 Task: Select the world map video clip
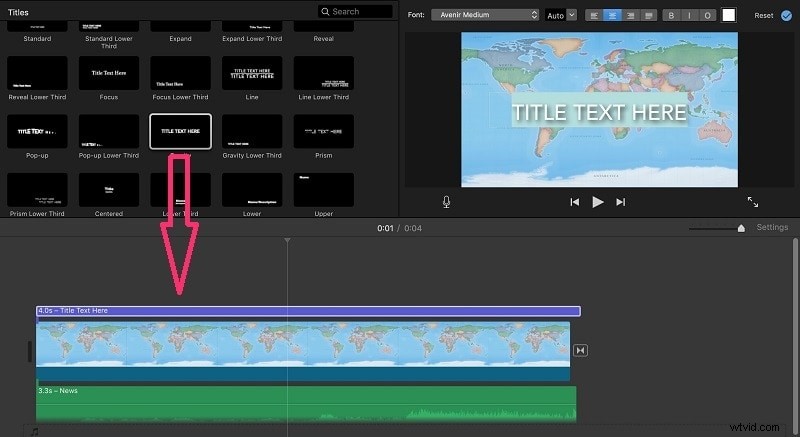tap(303, 351)
